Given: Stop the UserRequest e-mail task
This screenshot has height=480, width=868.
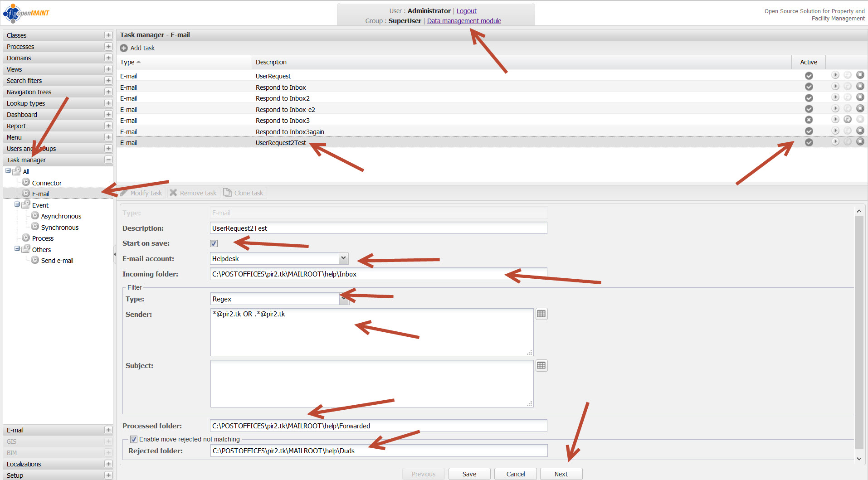Looking at the screenshot, I should click(x=860, y=75).
